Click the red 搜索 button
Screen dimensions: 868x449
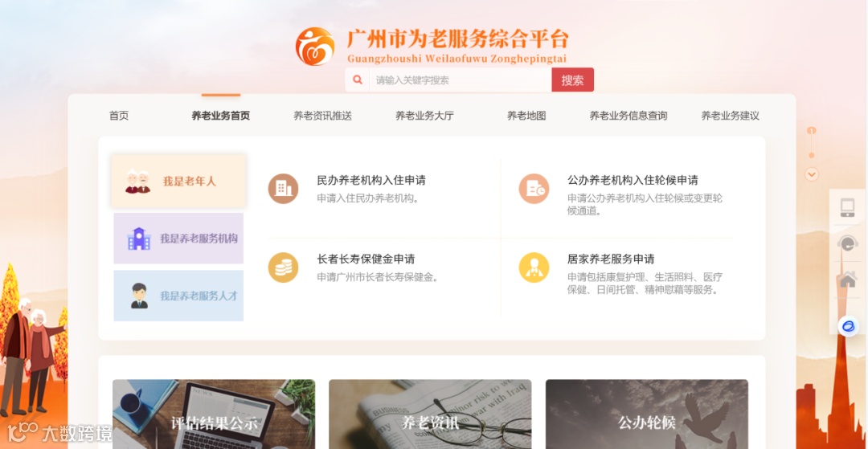point(572,80)
